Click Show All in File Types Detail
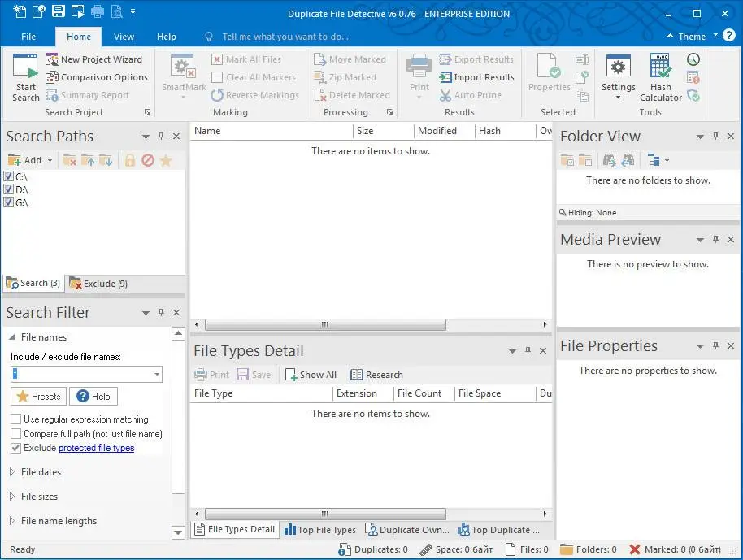Image resolution: width=743 pixels, height=560 pixels. point(311,375)
